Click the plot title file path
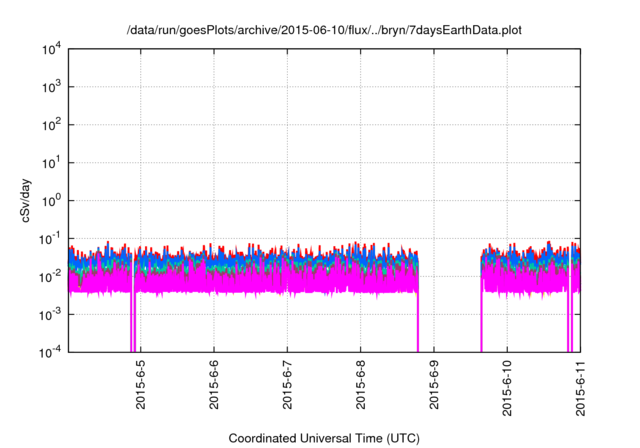 324,31
